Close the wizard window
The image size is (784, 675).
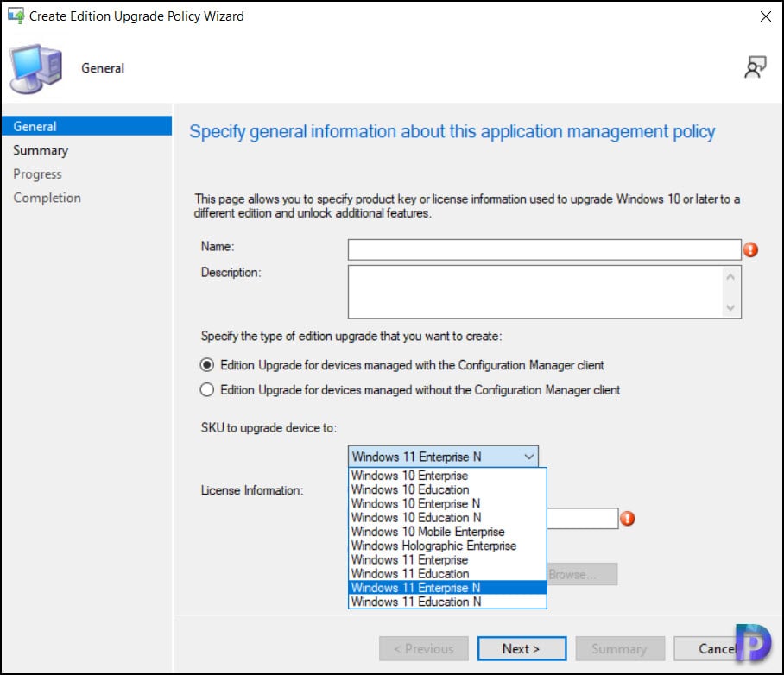(x=766, y=16)
